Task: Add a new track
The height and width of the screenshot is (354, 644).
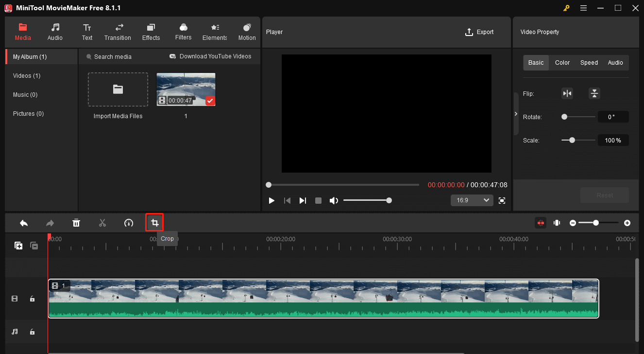Action: tap(18, 246)
